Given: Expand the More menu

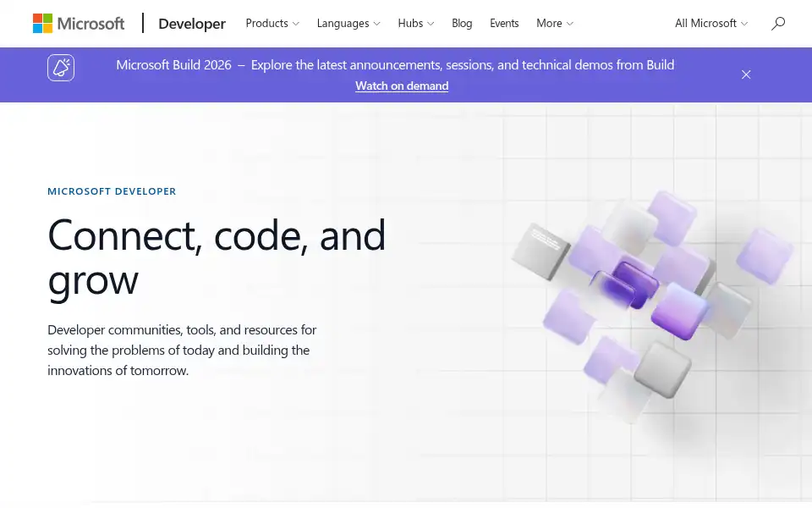Looking at the screenshot, I should coord(555,24).
